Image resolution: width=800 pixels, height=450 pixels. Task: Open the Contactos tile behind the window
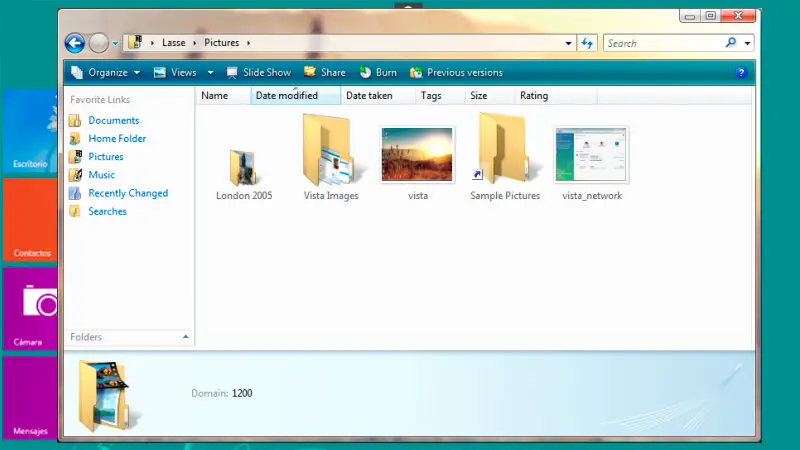(x=30, y=219)
